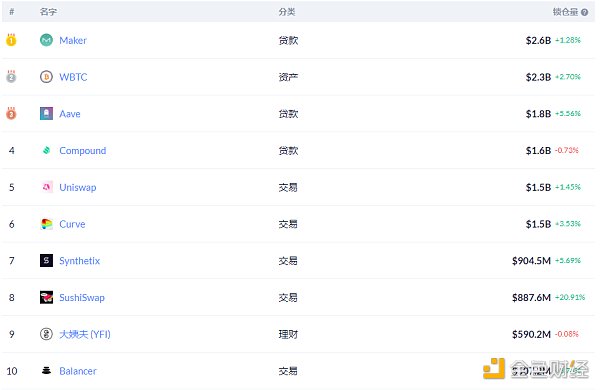
Task: Click the Balancer stacked stones icon
Action: point(46,370)
